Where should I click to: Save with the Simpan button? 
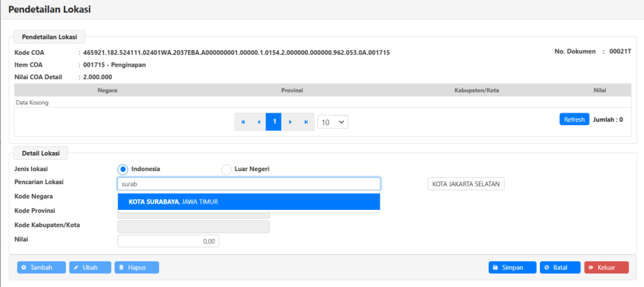tap(512, 268)
